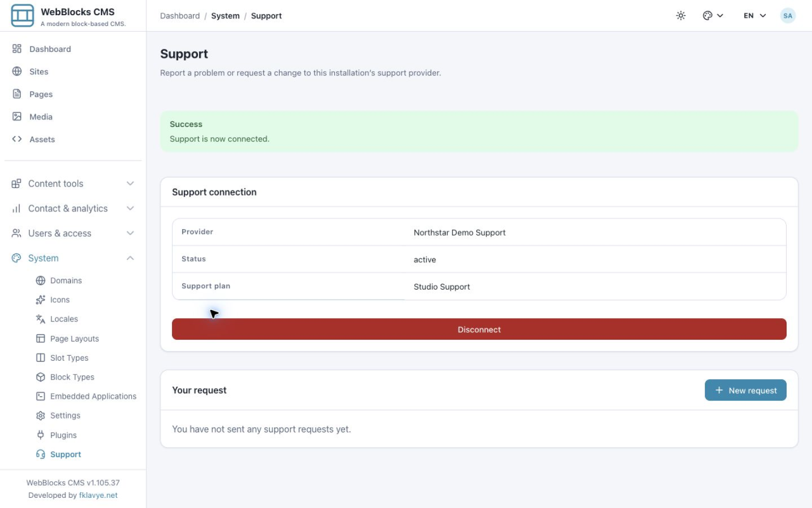Click the Embedded Applications terminal icon
Screen dimensions: 812x508
(41, 396)
